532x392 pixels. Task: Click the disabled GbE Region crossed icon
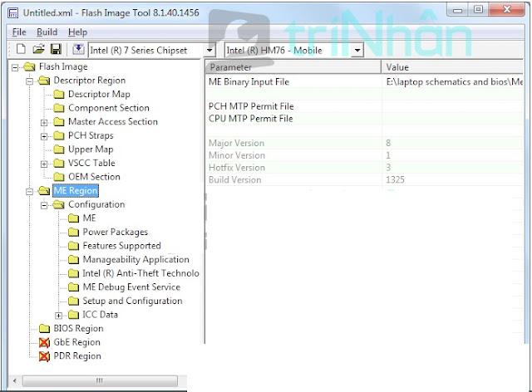pos(44,342)
